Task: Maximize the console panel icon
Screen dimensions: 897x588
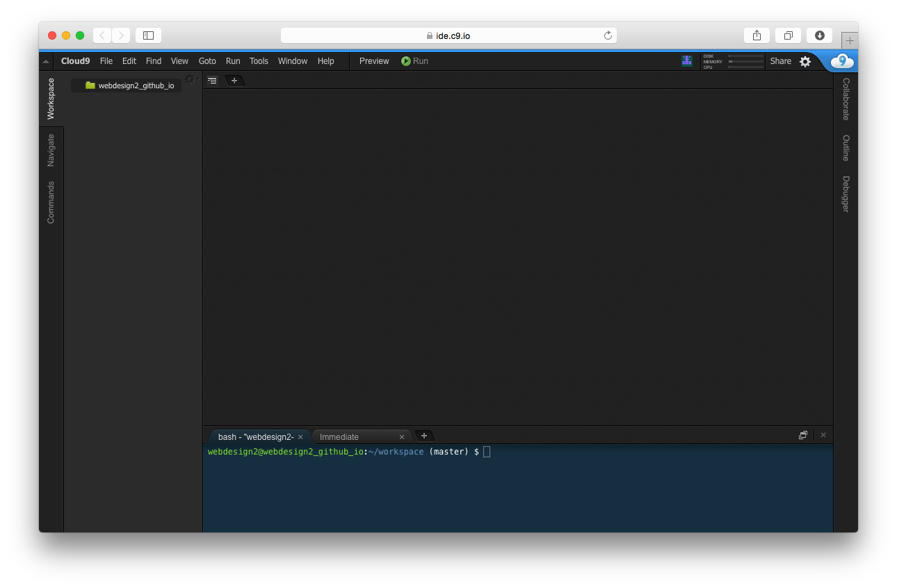Action: 803,435
